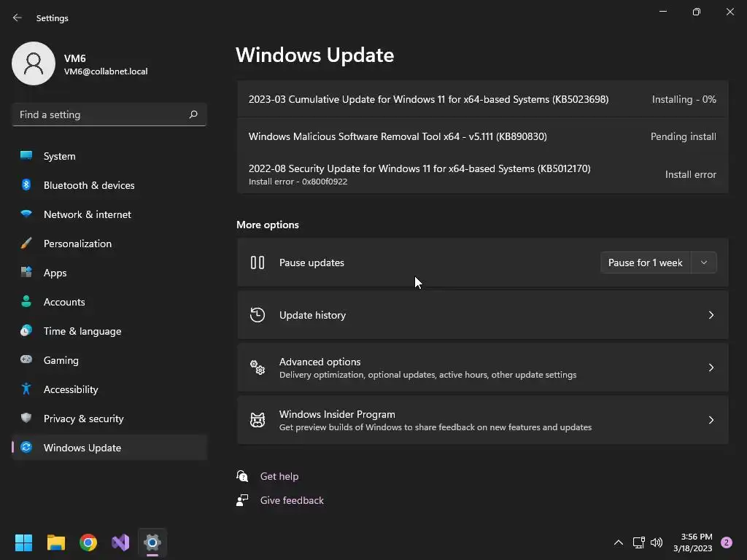The image size is (747, 560).
Task: Click the Get help speech-bubble icon
Action: pos(242,475)
